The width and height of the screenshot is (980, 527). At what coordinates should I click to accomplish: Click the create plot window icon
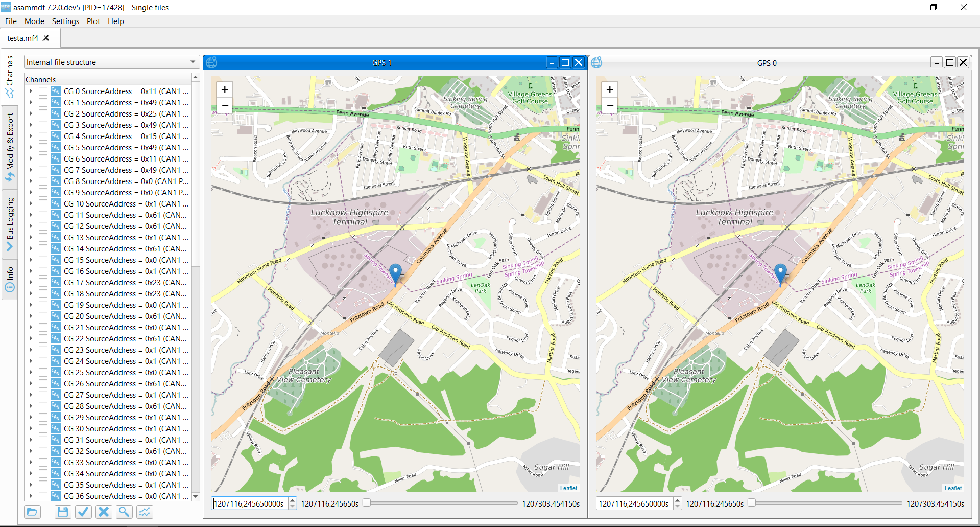(145, 512)
